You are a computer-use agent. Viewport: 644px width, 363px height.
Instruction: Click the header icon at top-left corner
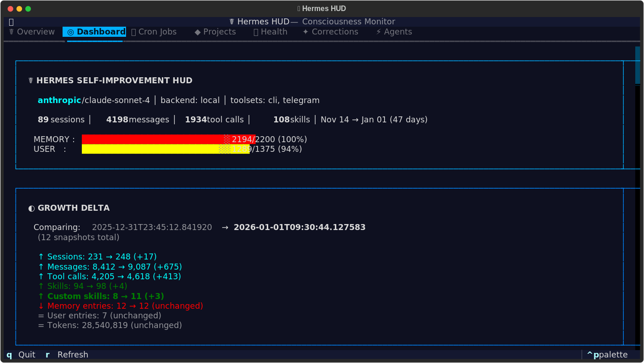pos(11,22)
